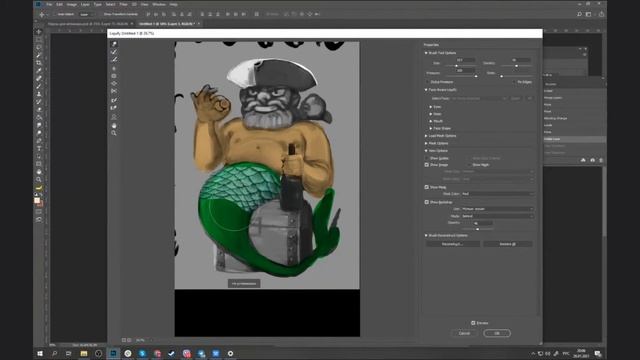This screenshot has width=640, height=360.
Task: Open the Windows Start menu
Action: coord(40,353)
